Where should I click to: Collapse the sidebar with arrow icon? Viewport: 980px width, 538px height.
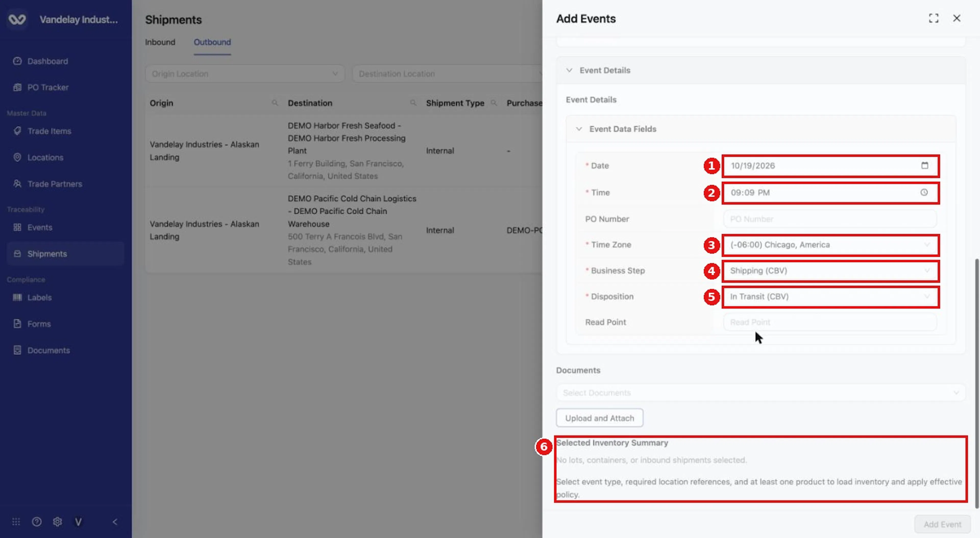(x=115, y=522)
